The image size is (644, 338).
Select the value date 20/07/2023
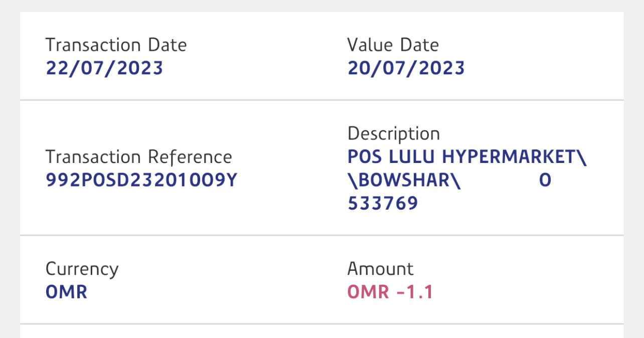(x=406, y=68)
